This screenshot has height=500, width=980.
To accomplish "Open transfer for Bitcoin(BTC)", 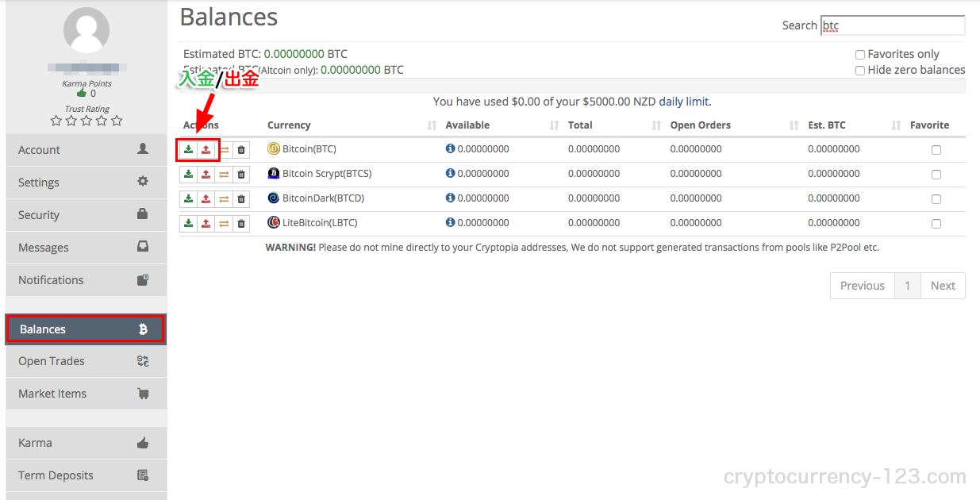I will tap(224, 149).
